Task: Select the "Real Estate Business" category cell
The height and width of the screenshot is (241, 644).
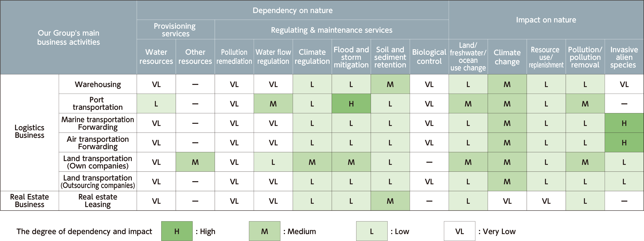Action: tap(30, 201)
